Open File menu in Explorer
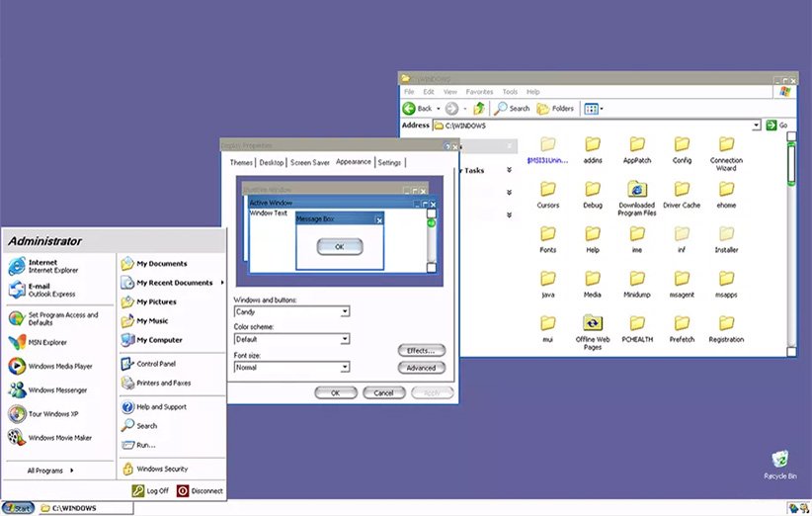The width and height of the screenshot is (812, 516). coord(409,92)
